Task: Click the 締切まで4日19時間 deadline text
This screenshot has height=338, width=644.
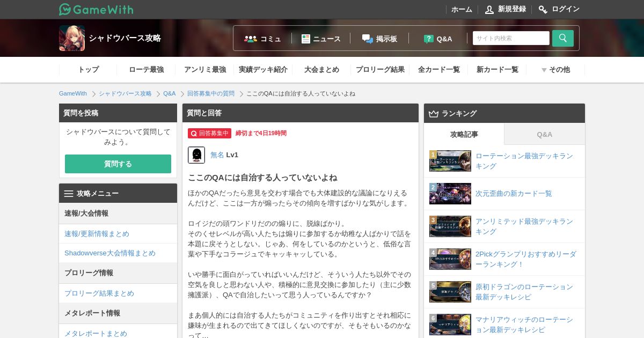Action: pyautogui.click(x=261, y=133)
